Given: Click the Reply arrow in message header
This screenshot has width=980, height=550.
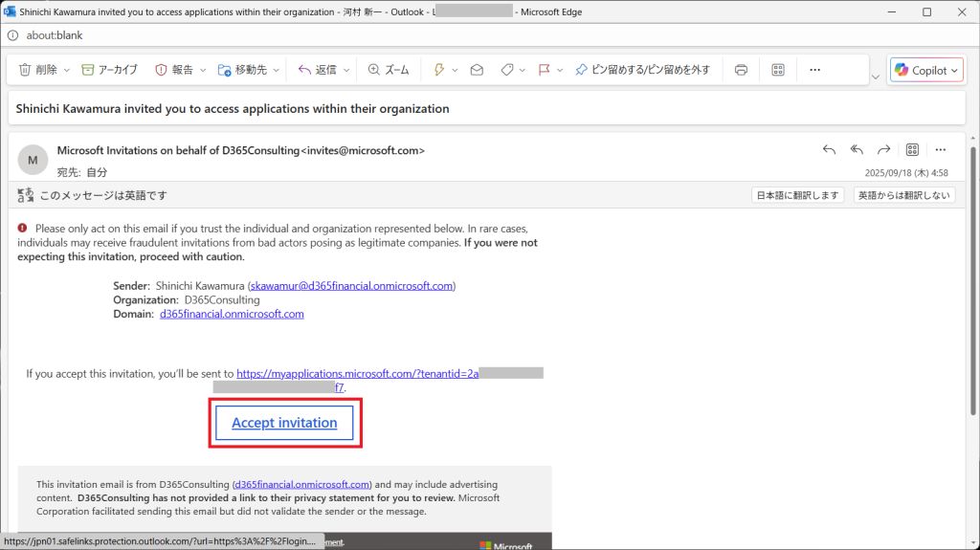Looking at the screenshot, I should point(830,150).
